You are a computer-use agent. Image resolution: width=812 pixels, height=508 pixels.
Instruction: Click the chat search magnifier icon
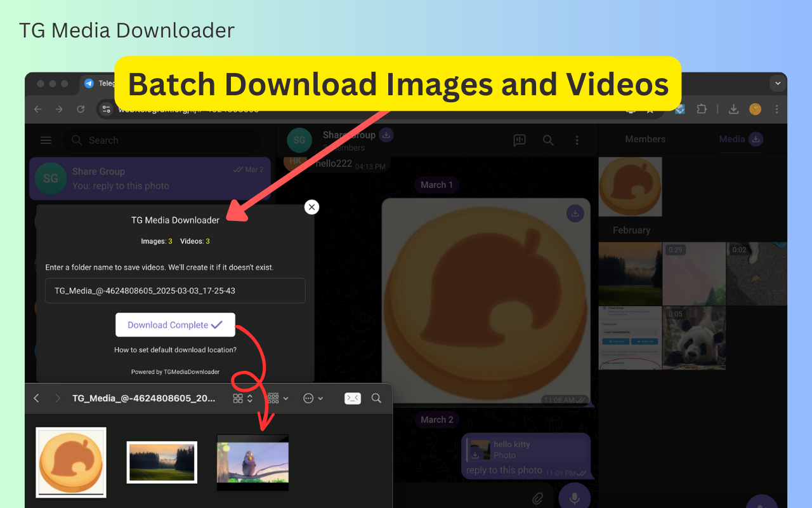(x=548, y=140)
